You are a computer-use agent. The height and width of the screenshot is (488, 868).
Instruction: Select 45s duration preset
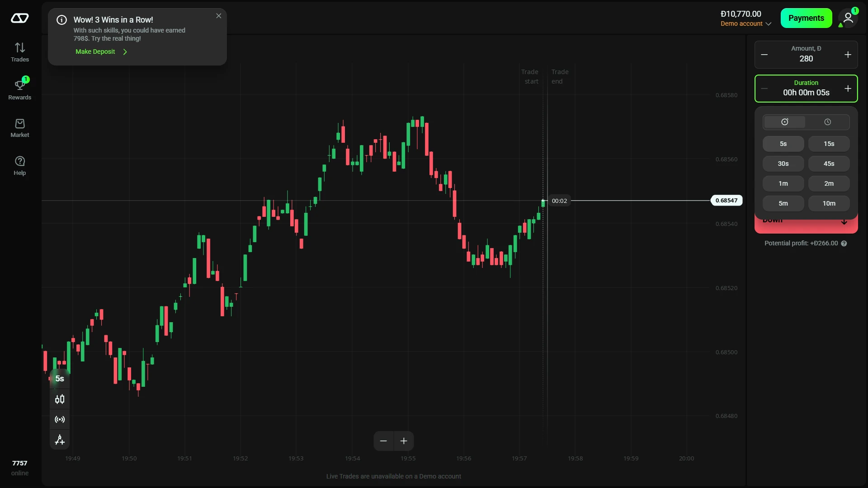[x=829, y=164]
